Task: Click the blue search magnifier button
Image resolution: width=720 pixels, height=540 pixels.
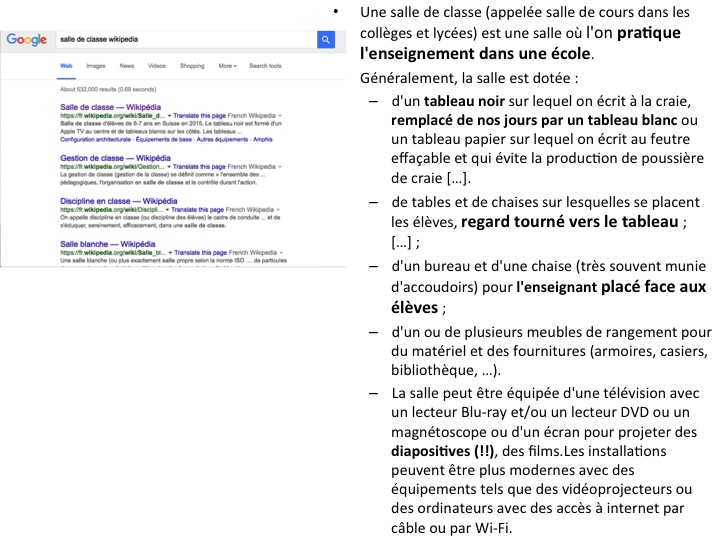Action: tap(326, 39)
